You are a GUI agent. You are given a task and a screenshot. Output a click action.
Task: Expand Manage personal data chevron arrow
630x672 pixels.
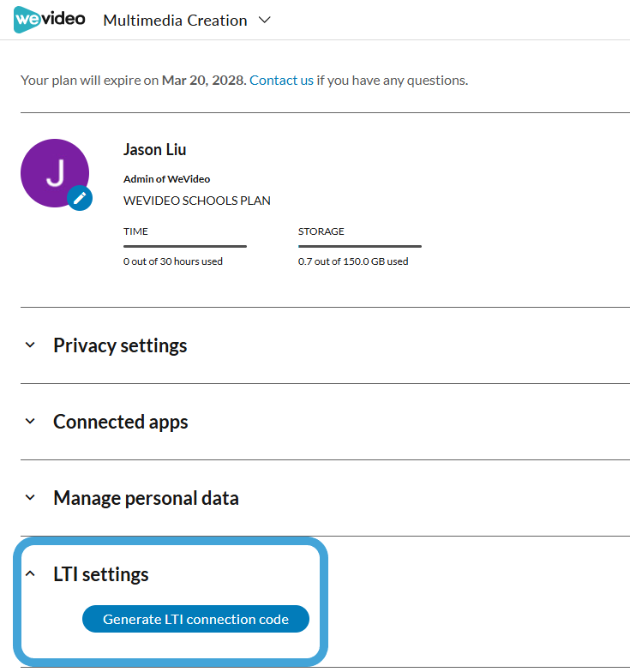click(30, 497)
